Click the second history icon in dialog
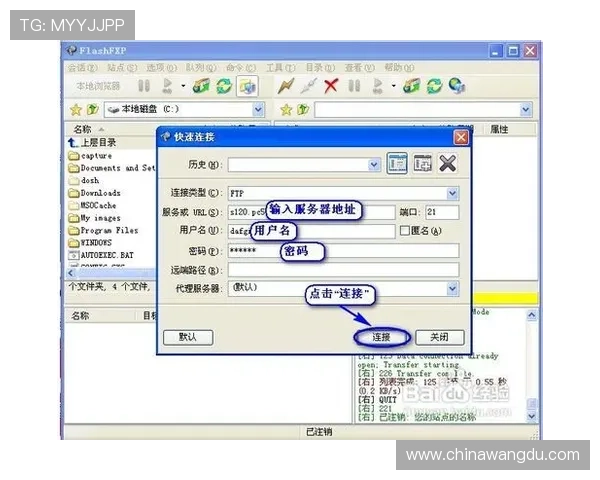The image size is (600, 480). point(422,164)
